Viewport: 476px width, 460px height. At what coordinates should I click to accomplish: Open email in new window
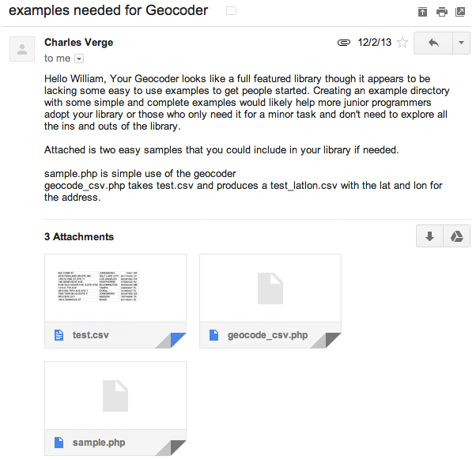[x=460, y=12]
